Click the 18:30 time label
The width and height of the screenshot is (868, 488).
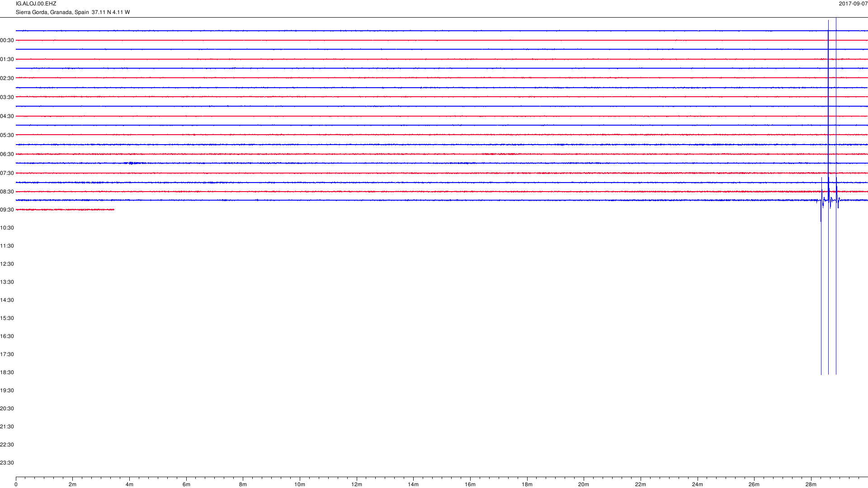[7, 372]
